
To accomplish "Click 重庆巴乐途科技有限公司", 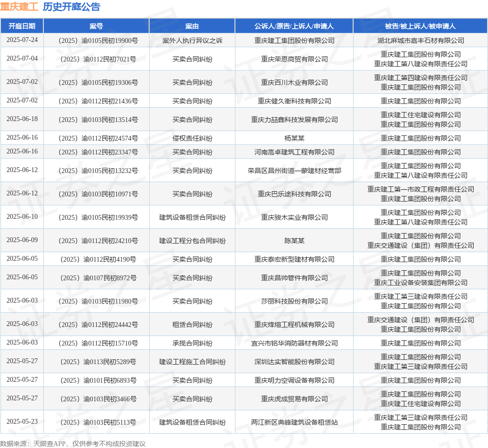I will point(295,194).
